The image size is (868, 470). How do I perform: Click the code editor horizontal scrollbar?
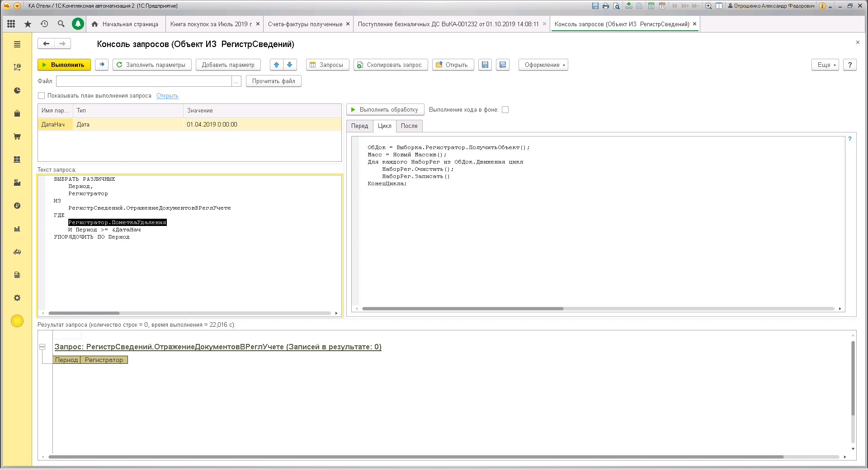click(x=462, y=309)
